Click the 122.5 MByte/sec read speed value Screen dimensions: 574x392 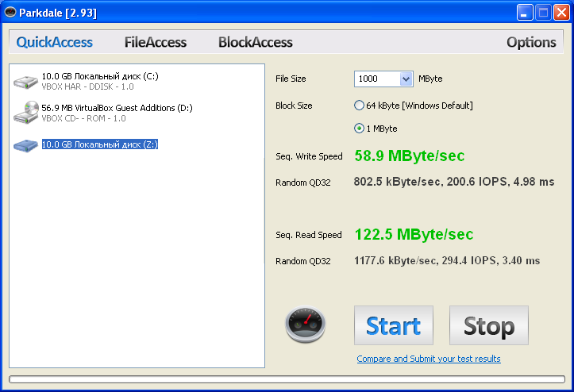[x=414, y=234]
